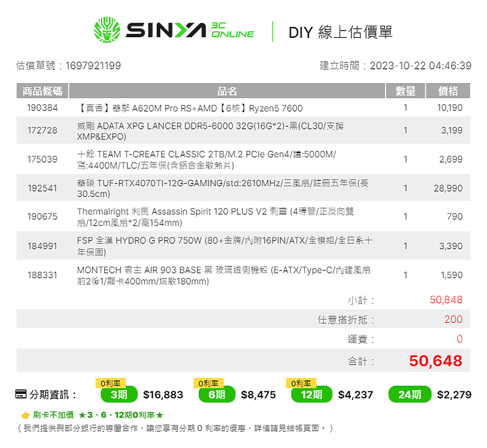Click the bank cooperation note in parentheses
487x448 pixels.
point(175,428)
